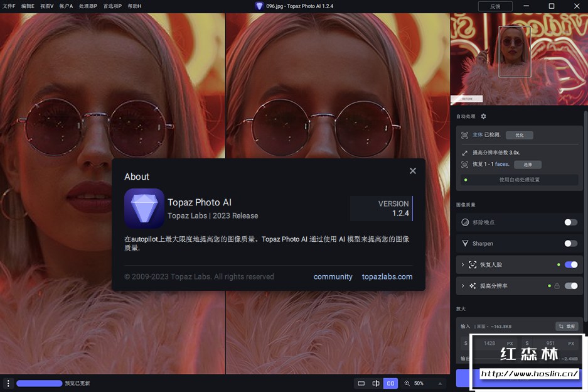Click the VERSION 1.2.4 box
This screenshot has width=588, height=392.
tap(382, 209)
